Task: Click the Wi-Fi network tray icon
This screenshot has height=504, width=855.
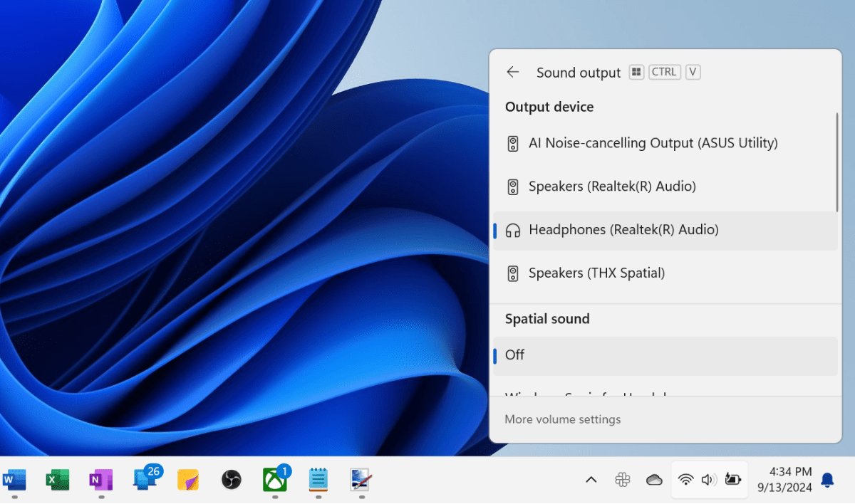Action: click(x=685, y=480)
